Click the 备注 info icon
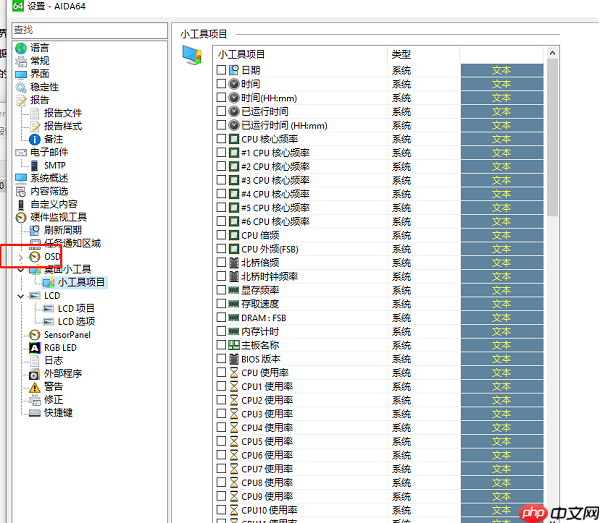 coord(35,139)
